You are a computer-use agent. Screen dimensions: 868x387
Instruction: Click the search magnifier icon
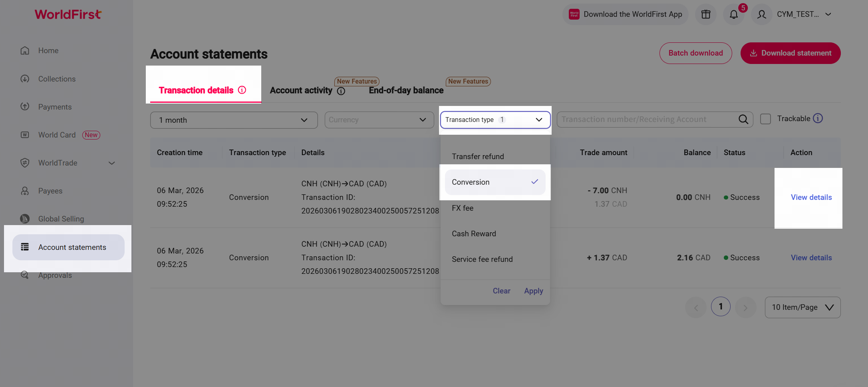click(x=743, y=120)
